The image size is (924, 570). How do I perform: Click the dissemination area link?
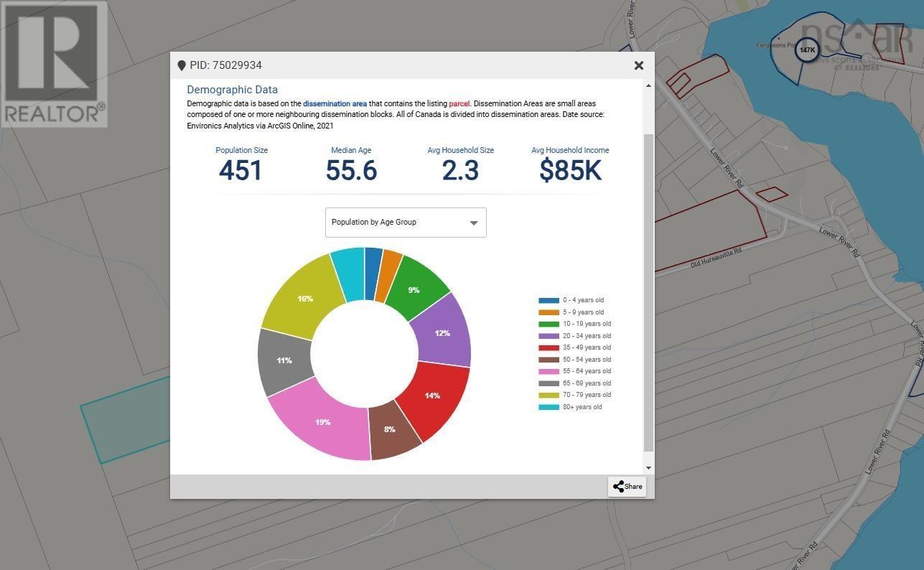point(335,104)
